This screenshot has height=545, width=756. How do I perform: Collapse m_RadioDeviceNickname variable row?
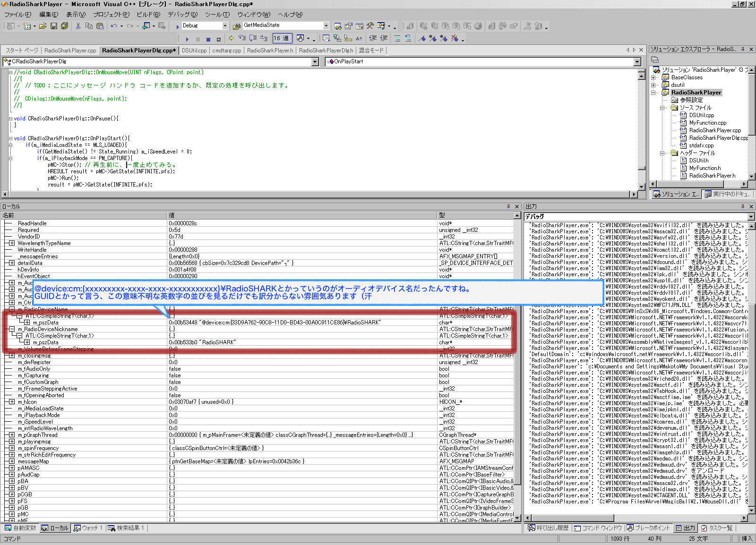(x=12, y=329)
